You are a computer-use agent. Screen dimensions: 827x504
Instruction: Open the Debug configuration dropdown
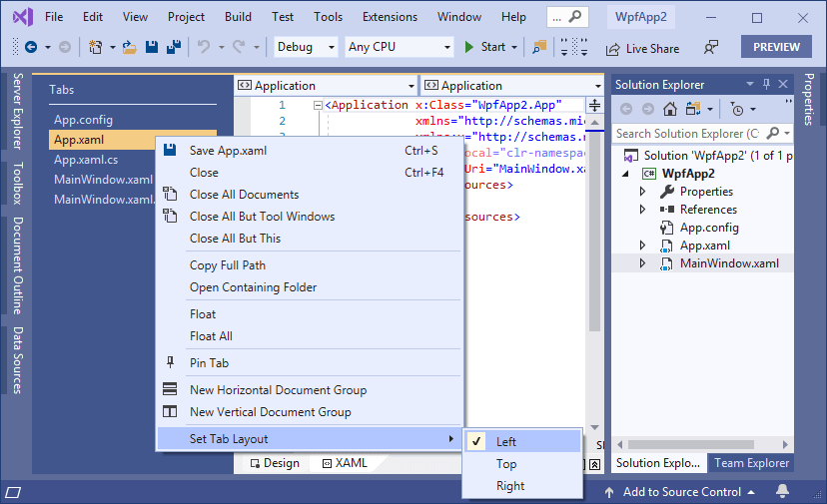[305, 47]
